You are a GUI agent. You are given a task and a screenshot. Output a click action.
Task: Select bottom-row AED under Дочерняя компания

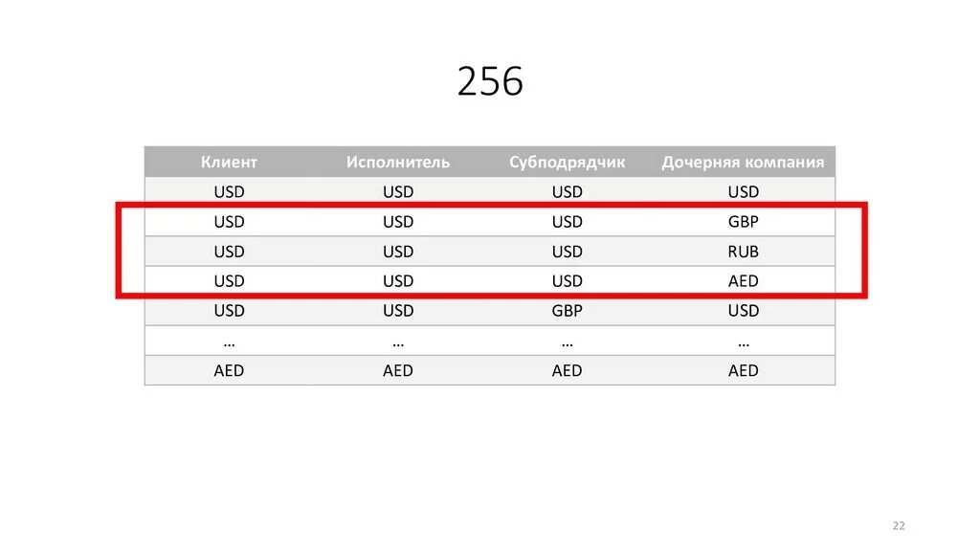pos(743,370)
